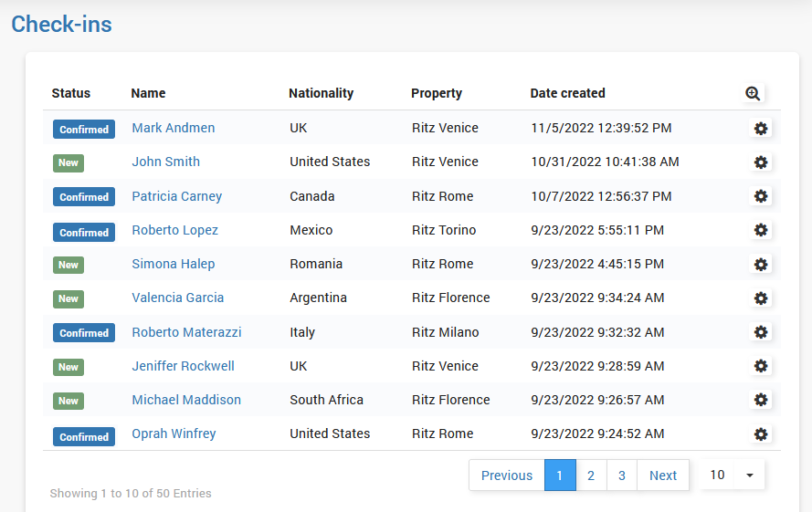This screenshot has width=812, height=512.
Task: Open Roberto Materazzi's check-in link
Action: click(x=186, y=332)
